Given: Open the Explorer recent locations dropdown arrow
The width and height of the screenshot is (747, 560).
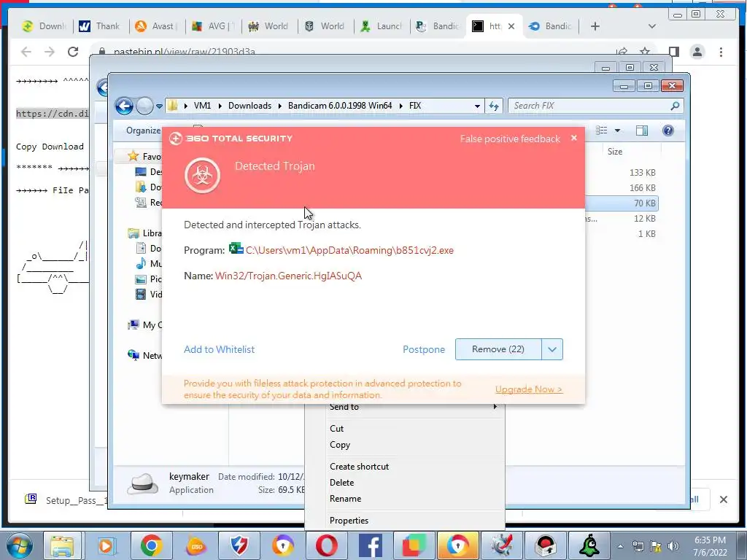Looking at the screenshot, I should click(159, 106).
